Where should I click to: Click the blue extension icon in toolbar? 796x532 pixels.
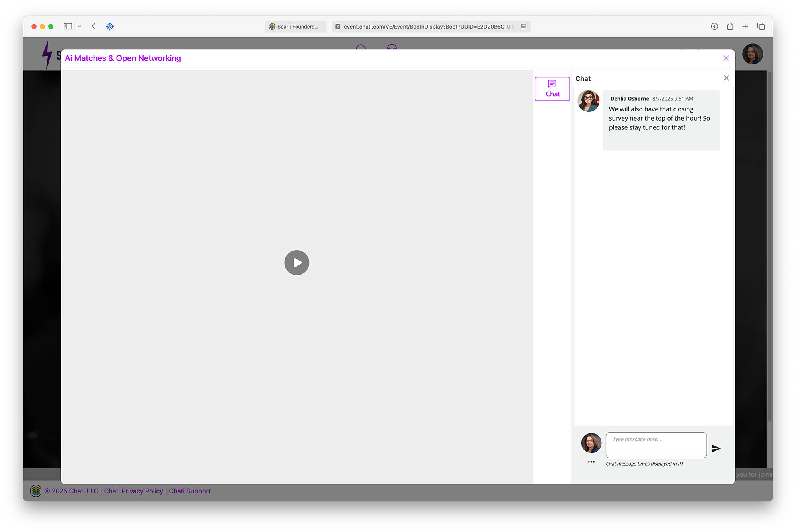[x=110, y=27]
